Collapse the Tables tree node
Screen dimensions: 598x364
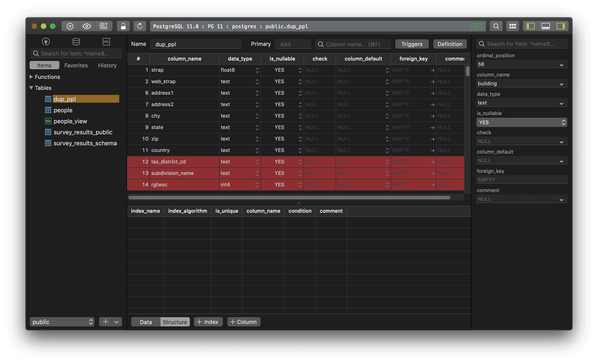coord(31,88)
